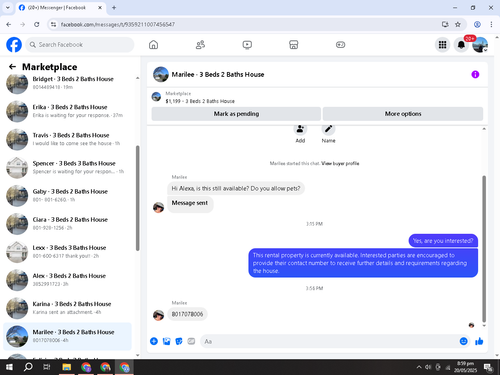Viewport: 500px width, 375px height.
Task: Click the 'Message sent' bubble
Action: 190,203
